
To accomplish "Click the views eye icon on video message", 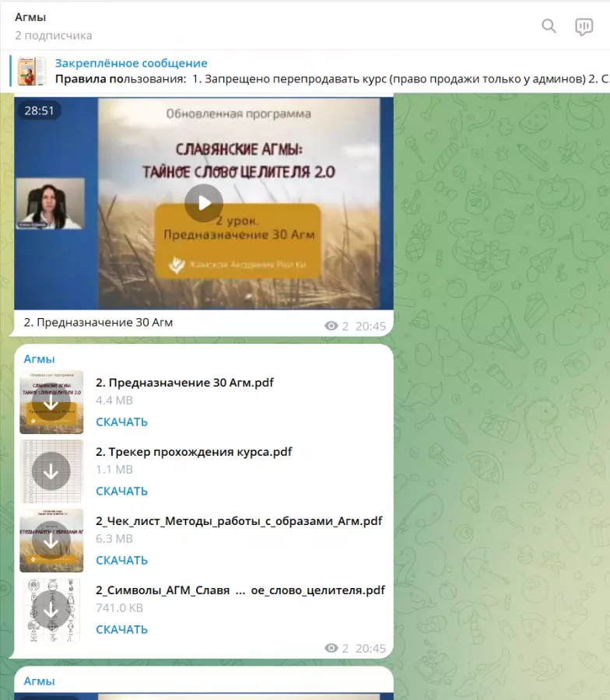I will 331,327.
